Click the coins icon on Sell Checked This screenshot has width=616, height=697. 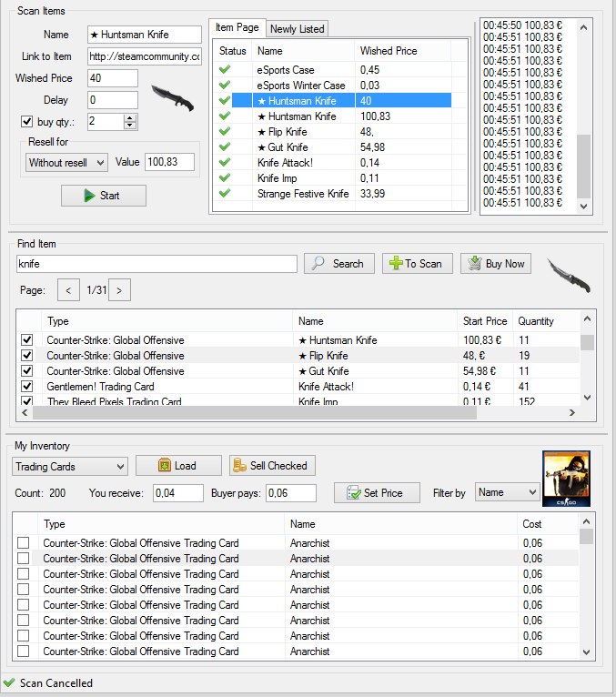pyautogui.click(x=239, y=465)
